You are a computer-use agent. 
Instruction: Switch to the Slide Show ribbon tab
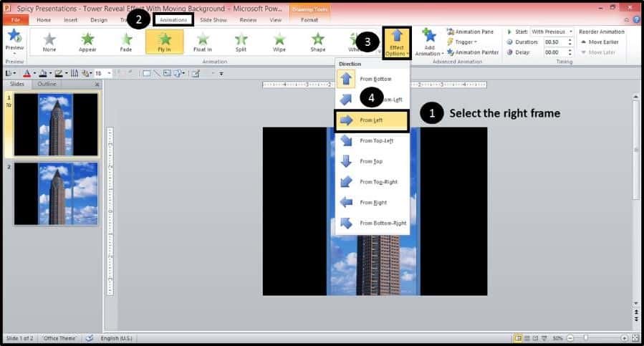pyautogui.click(x=213, y=20)
